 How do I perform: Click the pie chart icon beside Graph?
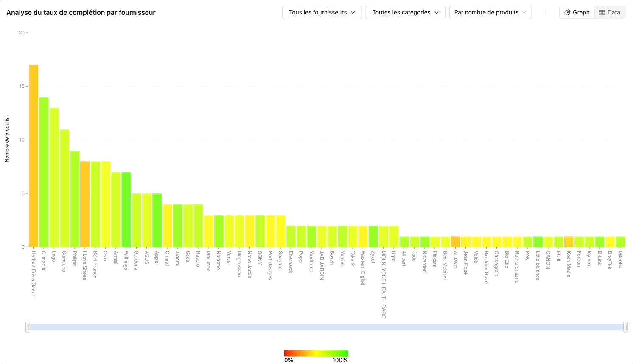click(567, 12)
